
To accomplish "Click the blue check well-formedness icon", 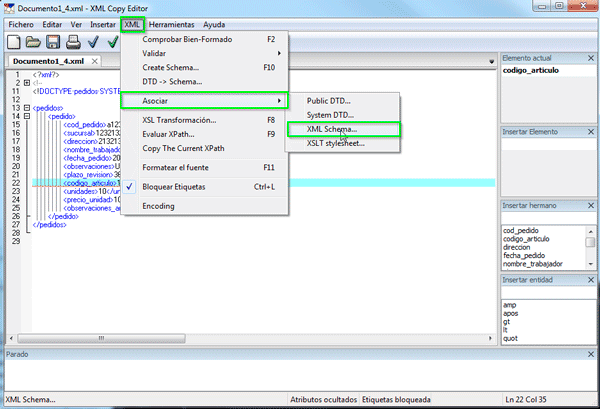I will click(x=93, y=42).
